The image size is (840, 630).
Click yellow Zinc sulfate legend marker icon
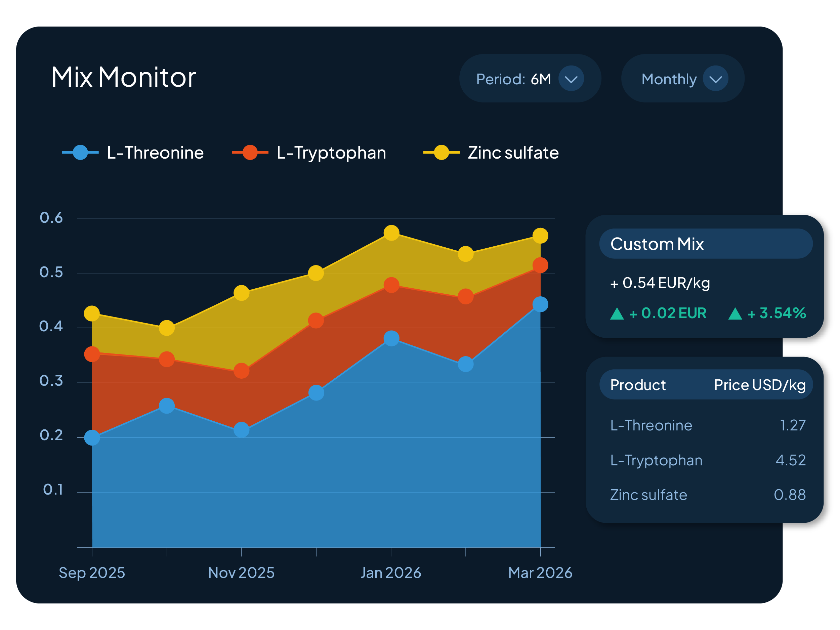(441, 152)
